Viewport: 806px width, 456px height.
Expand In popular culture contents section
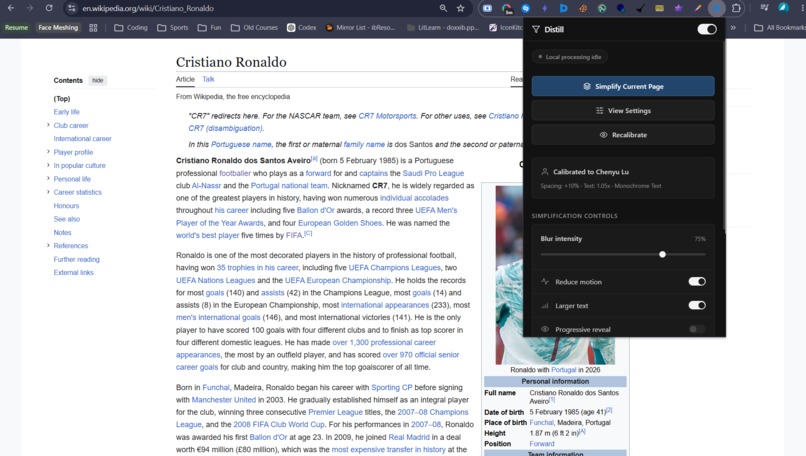point(48,165)
